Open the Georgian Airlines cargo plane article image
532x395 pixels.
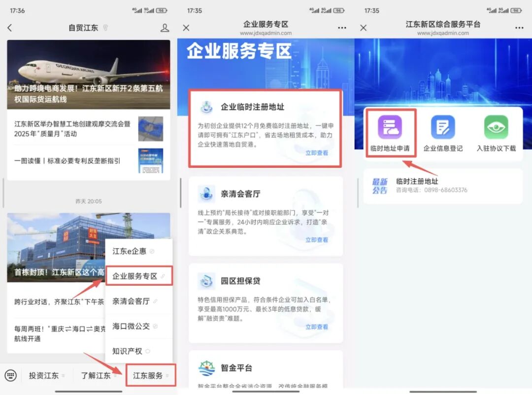click(x=89, y=74)
